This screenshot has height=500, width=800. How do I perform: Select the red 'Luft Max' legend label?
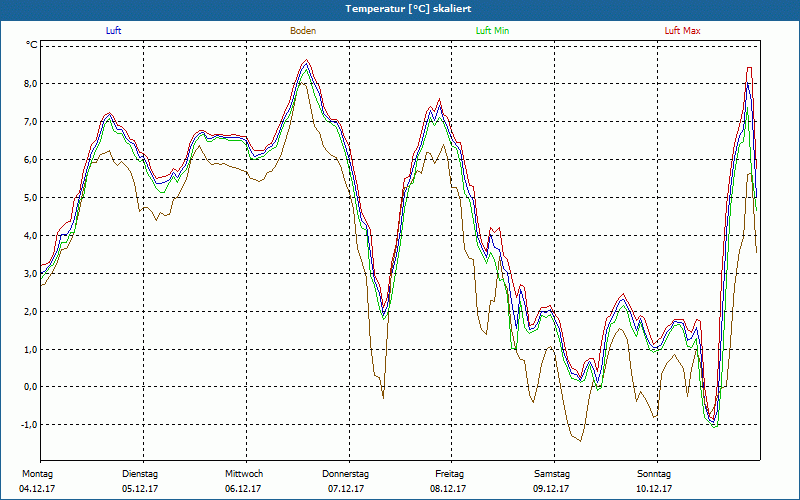tap(682, 31)
